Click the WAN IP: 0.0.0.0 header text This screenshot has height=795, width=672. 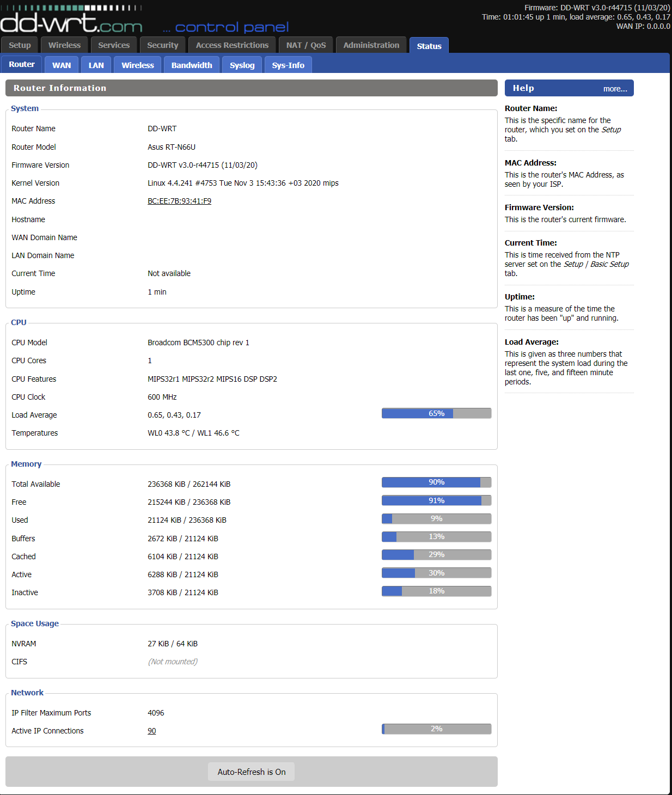643,26
